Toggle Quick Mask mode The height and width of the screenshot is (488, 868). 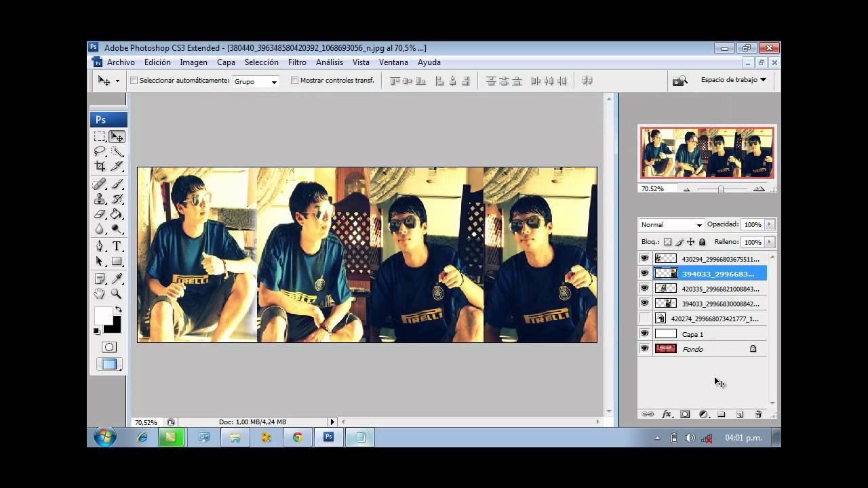click(108, 347)
